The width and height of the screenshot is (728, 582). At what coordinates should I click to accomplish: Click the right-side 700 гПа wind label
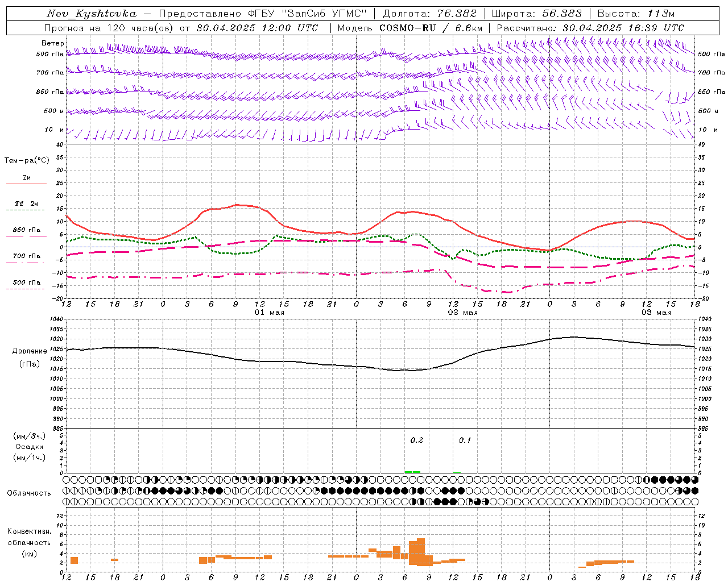[712, 73]
